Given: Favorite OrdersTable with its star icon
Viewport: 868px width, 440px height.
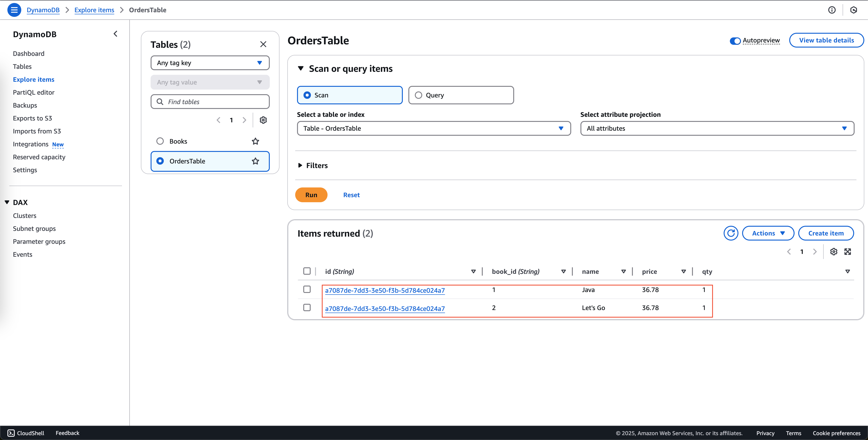Looking at the screenshot, I should (255, 161).
